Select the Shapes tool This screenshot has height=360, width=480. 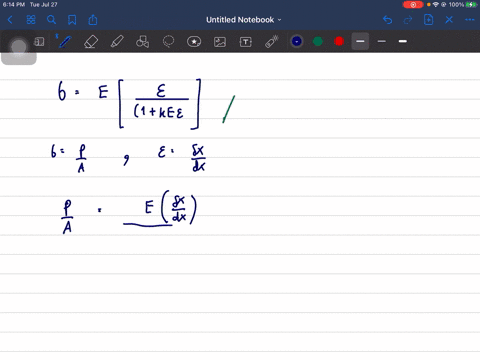142,42
